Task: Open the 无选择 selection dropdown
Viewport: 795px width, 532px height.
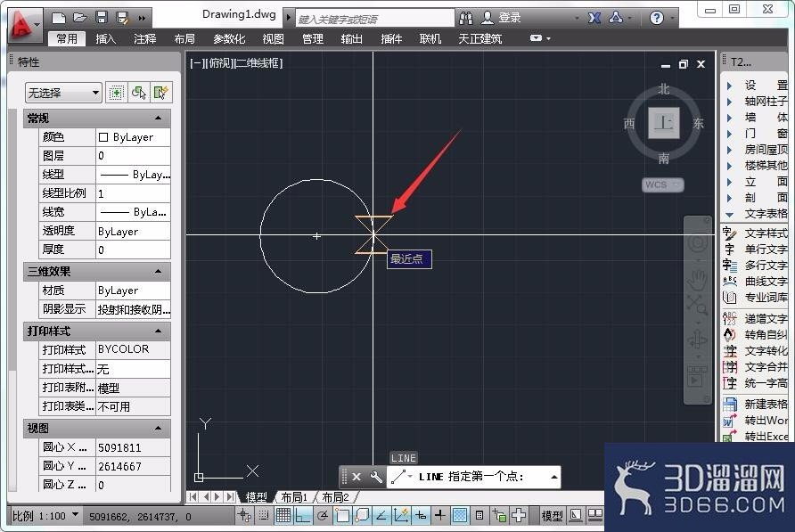Action: pyautogui.click(x=63, y=93)
